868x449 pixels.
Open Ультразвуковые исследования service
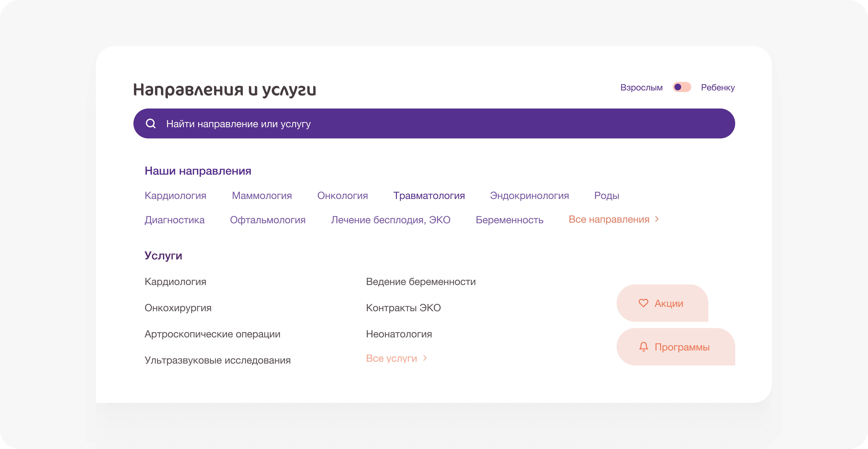[x=217, y=360]
